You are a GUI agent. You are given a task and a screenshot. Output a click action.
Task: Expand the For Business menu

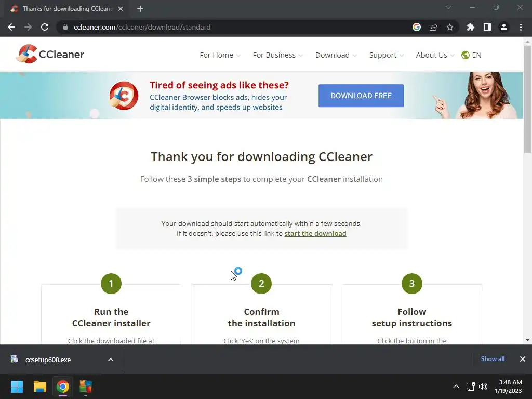[277, 55]
